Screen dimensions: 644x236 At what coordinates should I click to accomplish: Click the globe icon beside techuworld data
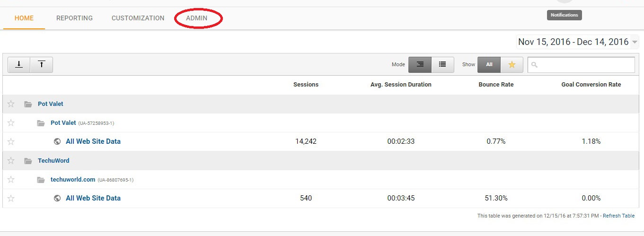[57, 198]
